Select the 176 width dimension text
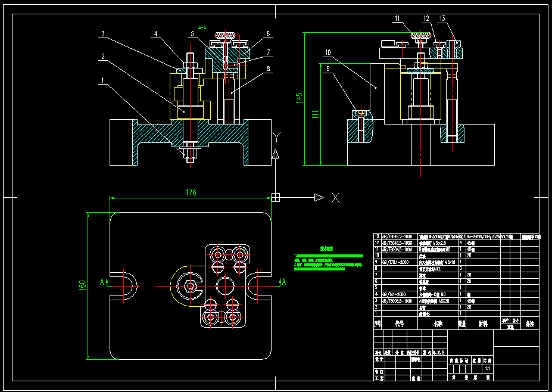Screen dimensions: 552x392 pos(191,192)
